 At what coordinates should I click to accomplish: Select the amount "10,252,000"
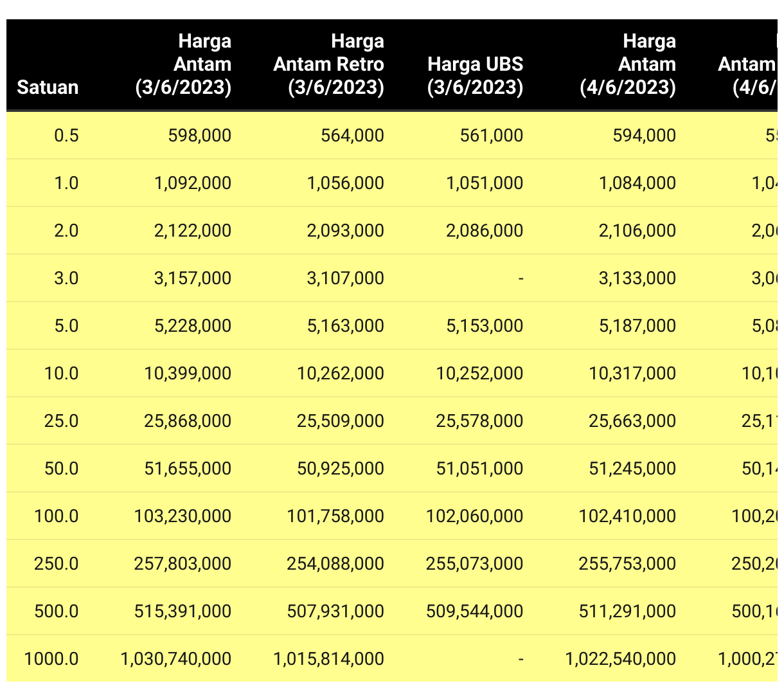[x=480, y=373]
